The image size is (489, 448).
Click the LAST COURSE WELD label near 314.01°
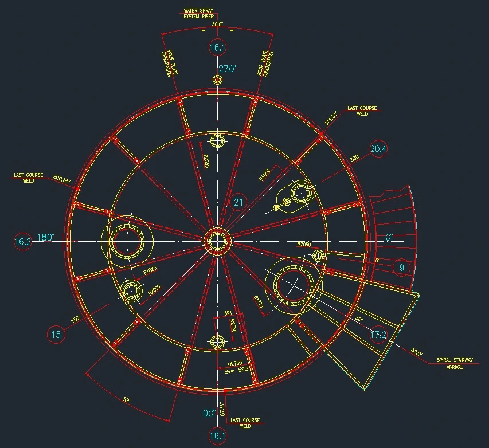coord(362,111)
